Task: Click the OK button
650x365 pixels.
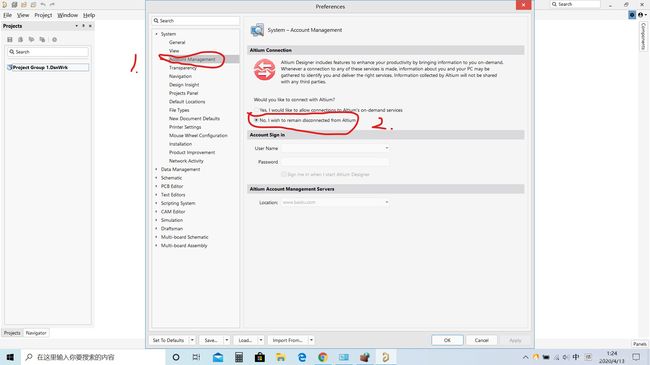Action: point(447,340)
